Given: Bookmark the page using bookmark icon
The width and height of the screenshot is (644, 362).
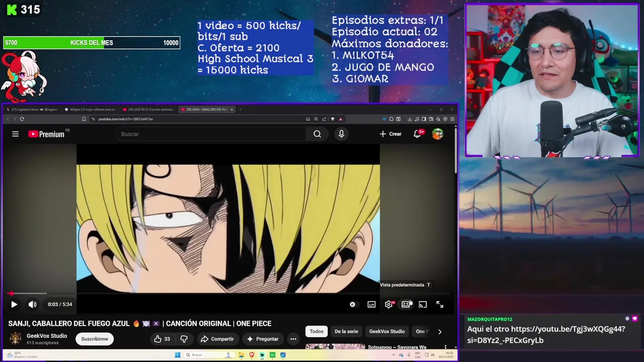Looking at the screenshot, I should [x=84, y=119].
